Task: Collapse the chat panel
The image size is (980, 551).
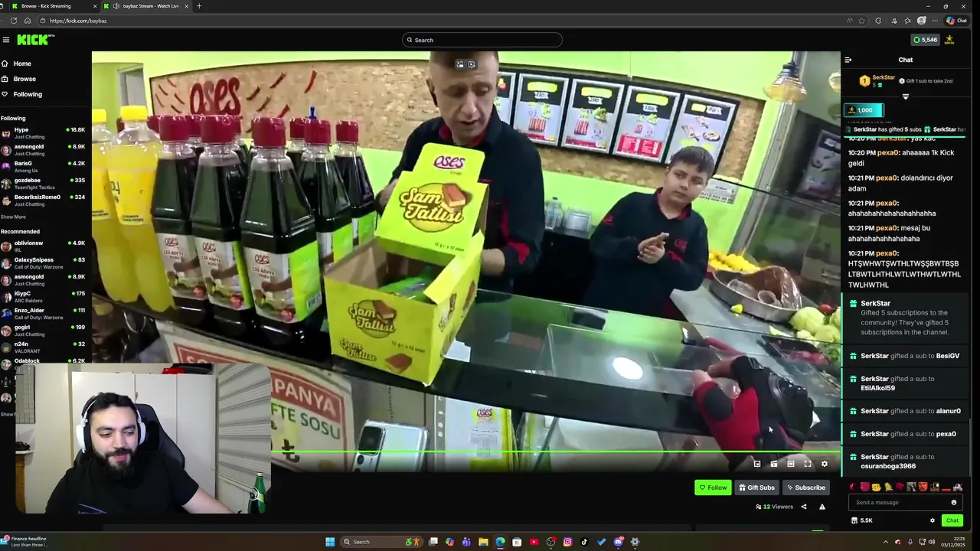Action: 848,60
